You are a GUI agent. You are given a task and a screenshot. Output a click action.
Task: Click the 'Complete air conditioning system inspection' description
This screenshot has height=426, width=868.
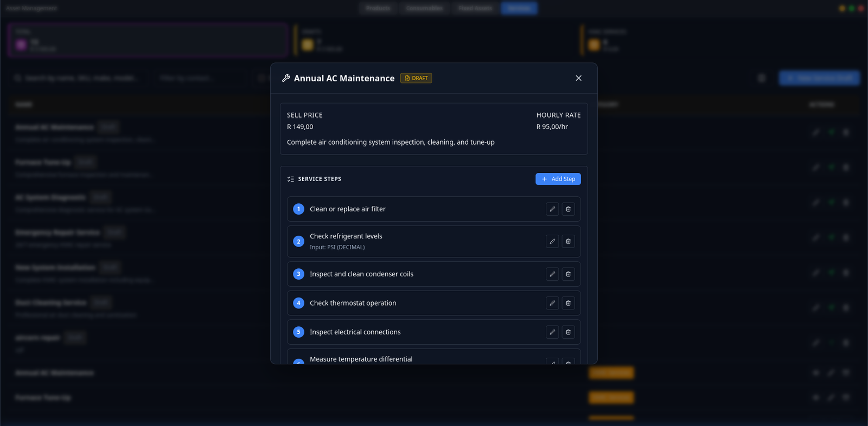coord(391,142)
